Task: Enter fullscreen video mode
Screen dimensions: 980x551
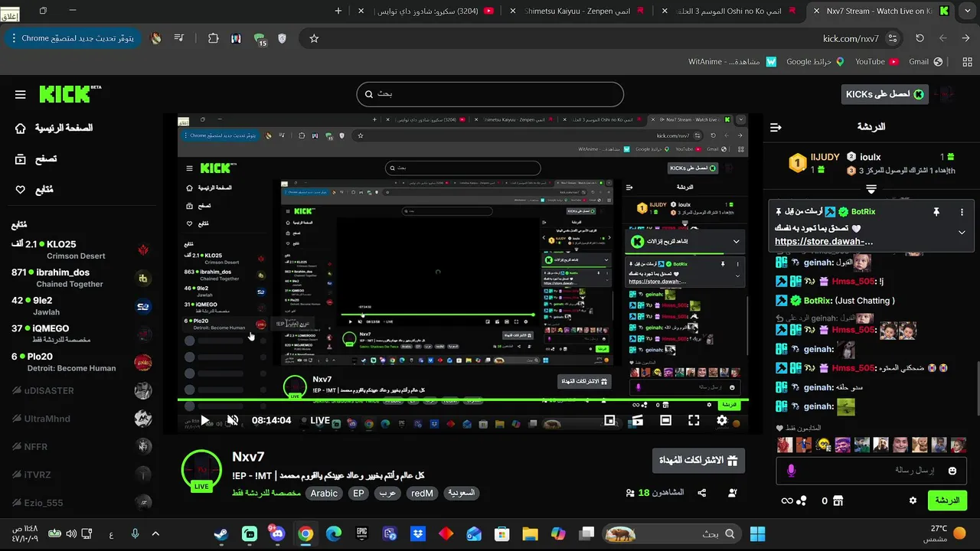Action: tap(694, 420)
